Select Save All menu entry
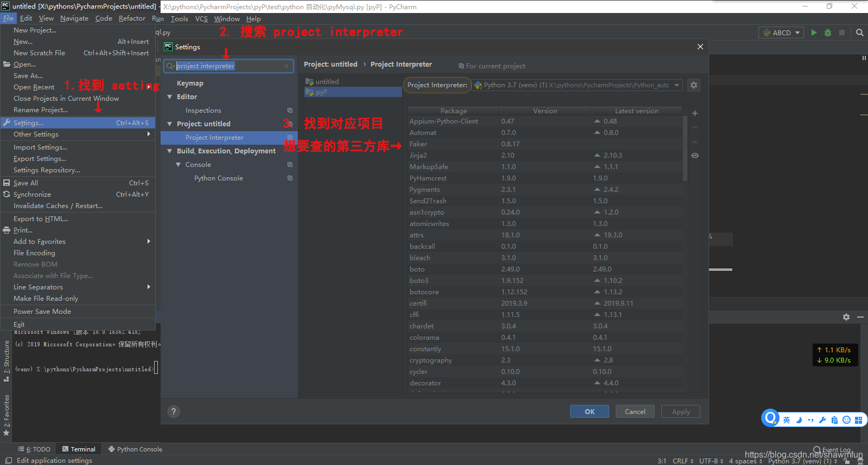This screenshot has width=868, height=465. click(x=78, y=183)
